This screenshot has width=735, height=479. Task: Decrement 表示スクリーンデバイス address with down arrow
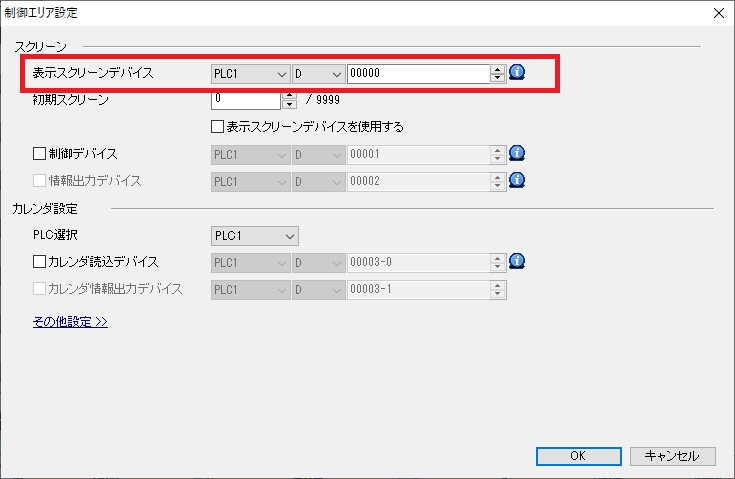[x=497, y=78]
